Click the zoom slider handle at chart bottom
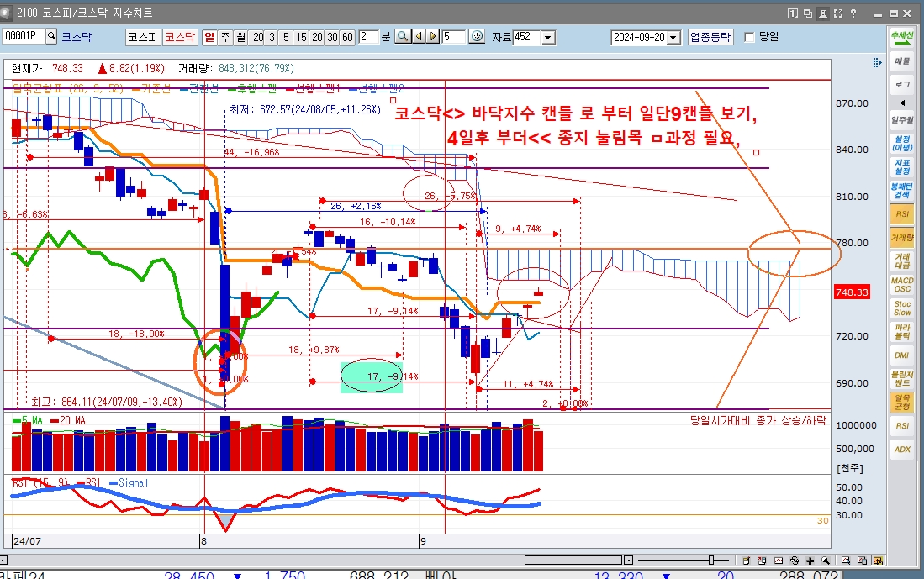The height and width of the screenshot is (579, 924). pos(711,561)
